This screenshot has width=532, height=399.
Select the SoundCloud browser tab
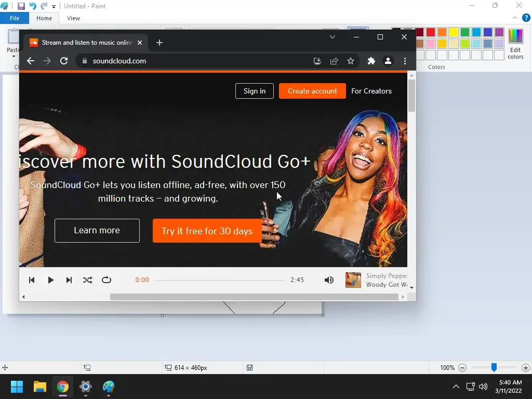tap(86, 43)
